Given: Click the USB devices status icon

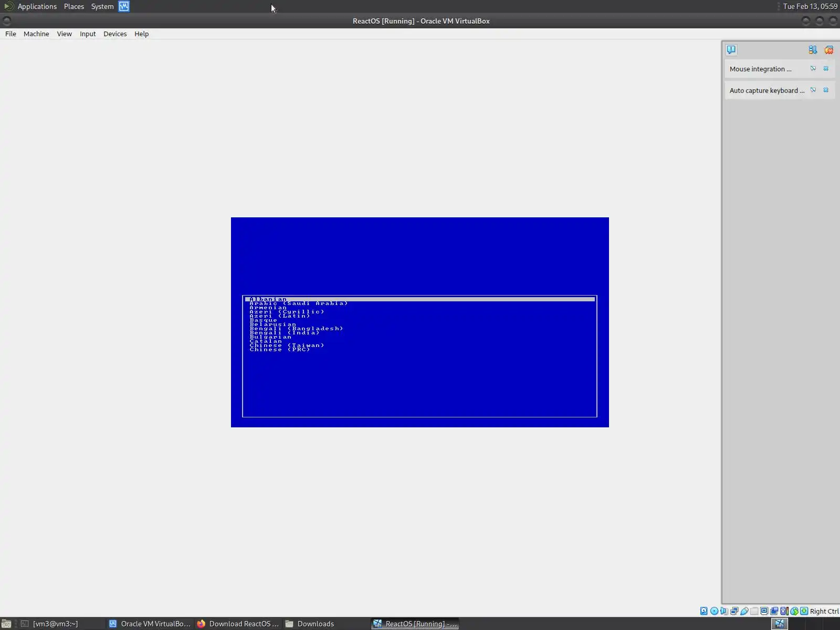Looking at the screenshot, I should pyautogui.click(x=744, y=611).
